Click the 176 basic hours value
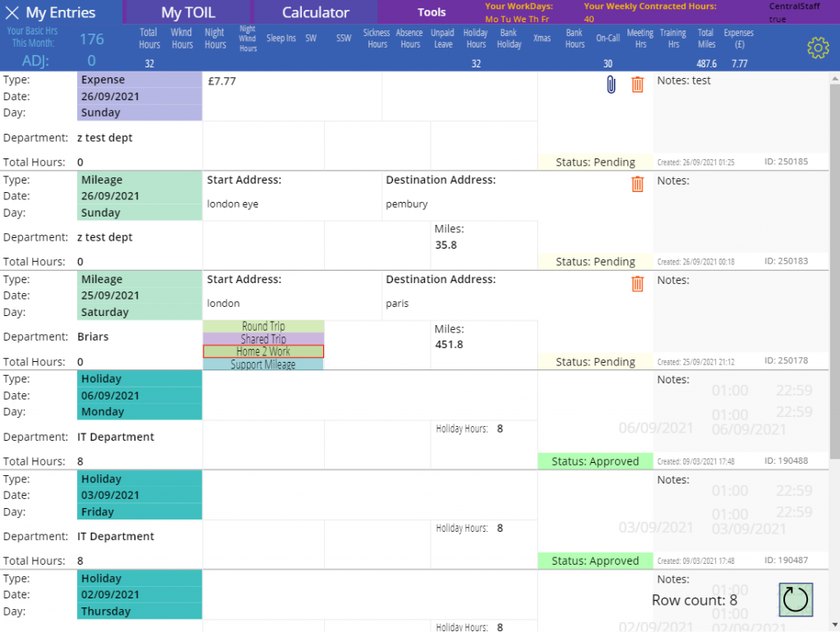Image resolution: width=840 pixels, height=632 pixels. pyautogui.click(x=92, y=39)
